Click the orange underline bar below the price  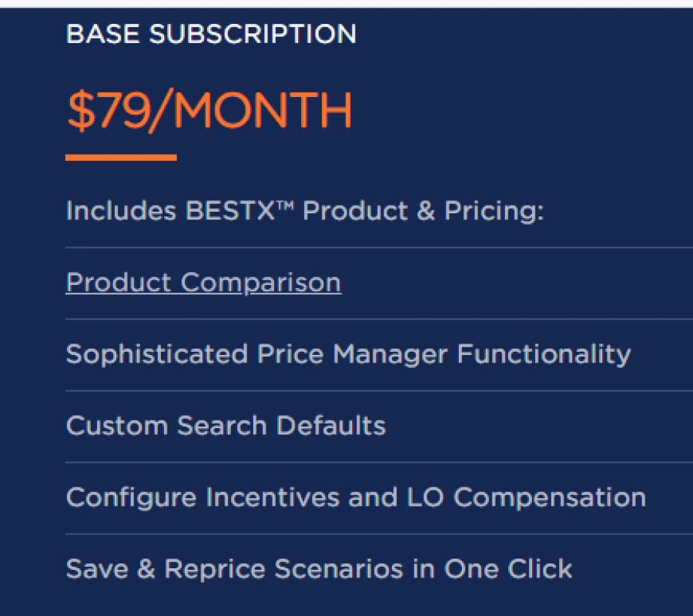[122, 159]
